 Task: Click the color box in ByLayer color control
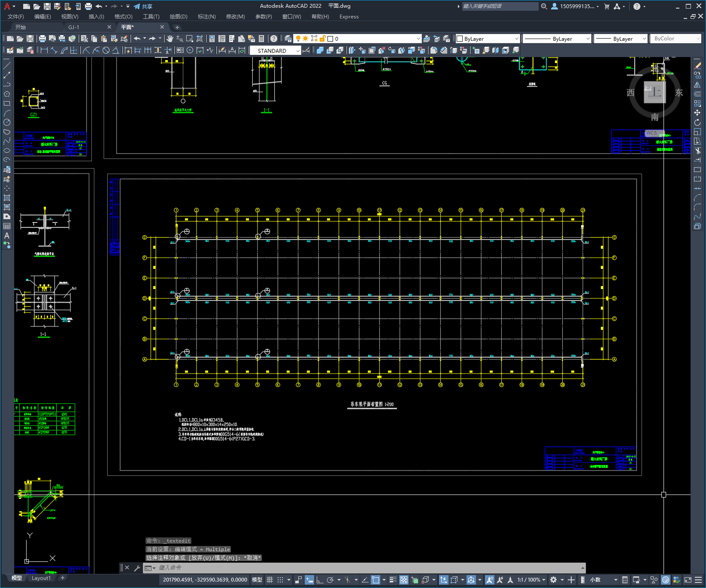point(460,39)
